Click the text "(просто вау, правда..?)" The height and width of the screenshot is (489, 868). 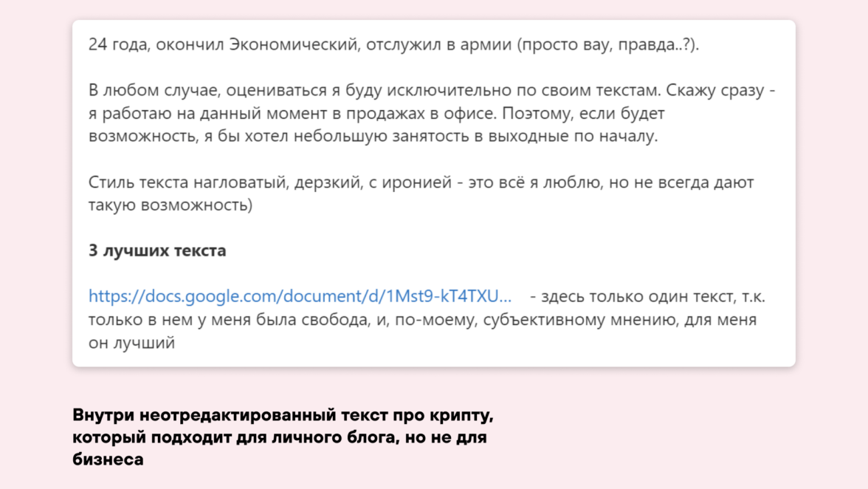[607, 45]
